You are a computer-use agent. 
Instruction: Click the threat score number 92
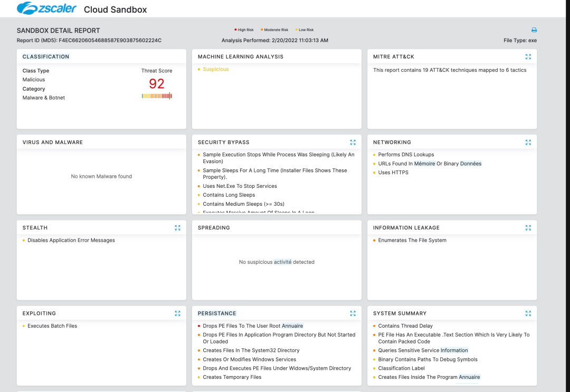pos(157,83)
